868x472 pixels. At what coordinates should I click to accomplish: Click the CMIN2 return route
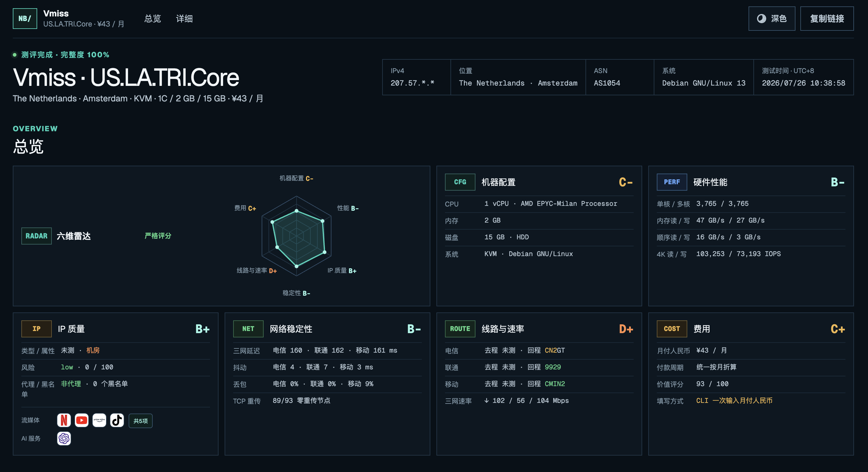[x=554, y=384]
